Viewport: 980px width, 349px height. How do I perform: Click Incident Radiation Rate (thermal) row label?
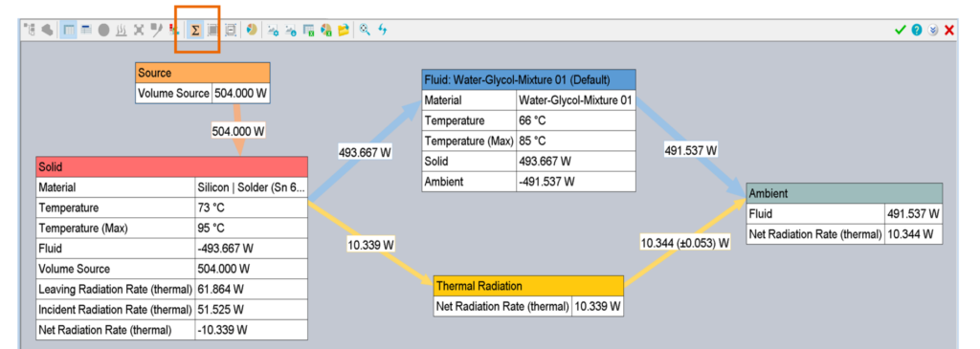coord(116,309)
